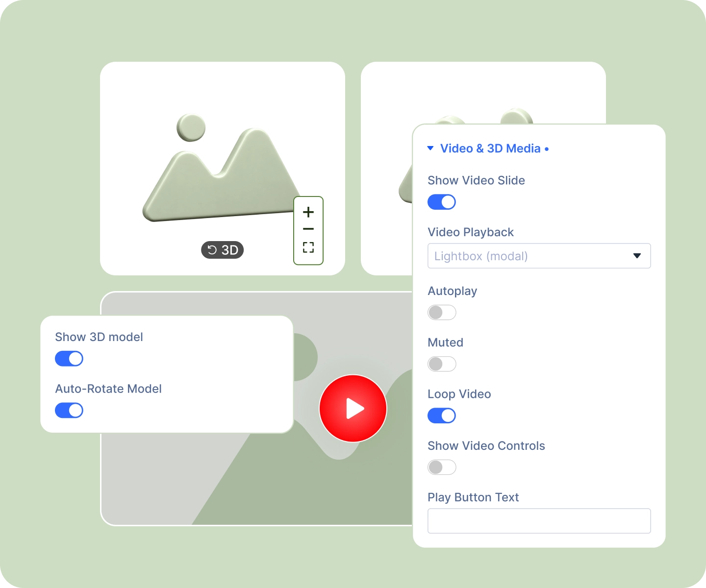Click the dropdown arrow beside Lightbox (modal)
This screenshot has height=588, width=706.
[x=637, y=256]
